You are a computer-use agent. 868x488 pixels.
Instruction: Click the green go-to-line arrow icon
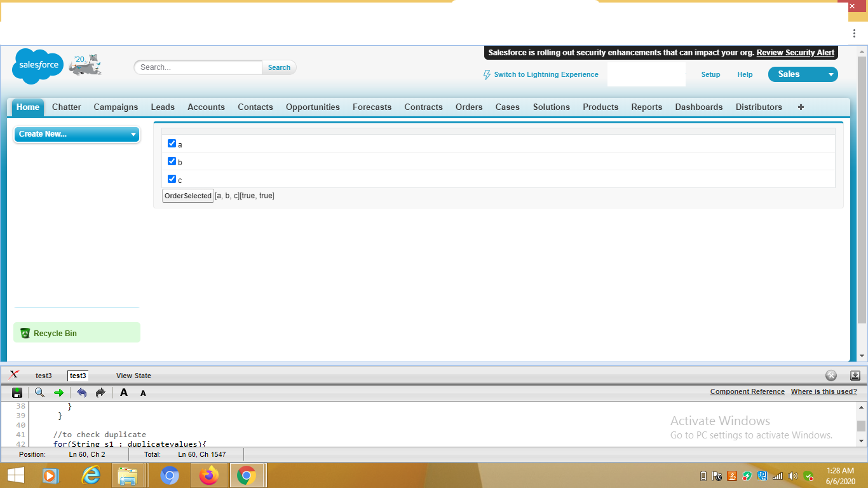58,393
